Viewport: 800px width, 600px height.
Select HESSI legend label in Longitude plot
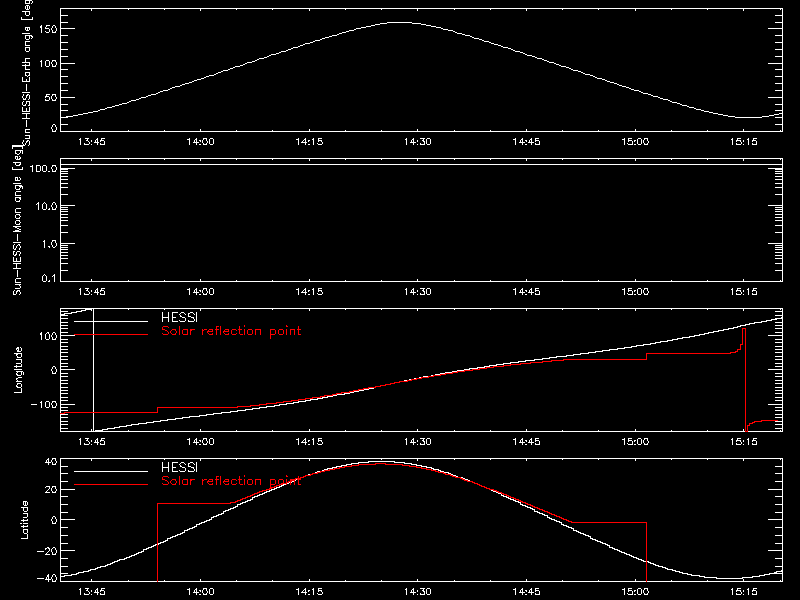pos(179,317)
